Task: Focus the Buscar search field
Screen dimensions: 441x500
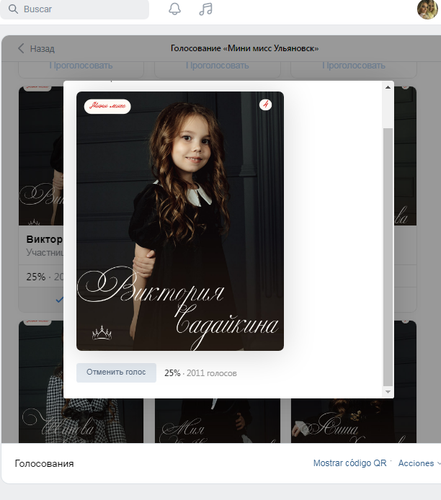Action: point(74,9)
